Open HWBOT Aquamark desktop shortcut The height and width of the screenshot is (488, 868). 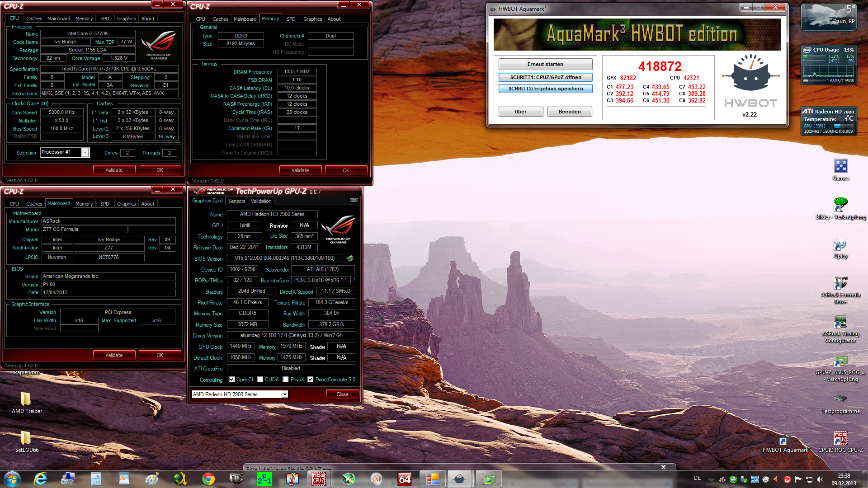click(786, 443)
